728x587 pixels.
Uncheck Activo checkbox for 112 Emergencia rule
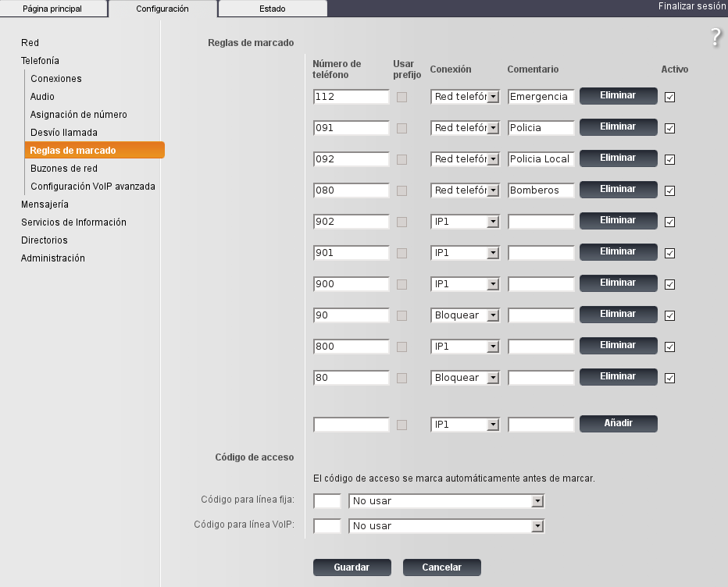669,98
